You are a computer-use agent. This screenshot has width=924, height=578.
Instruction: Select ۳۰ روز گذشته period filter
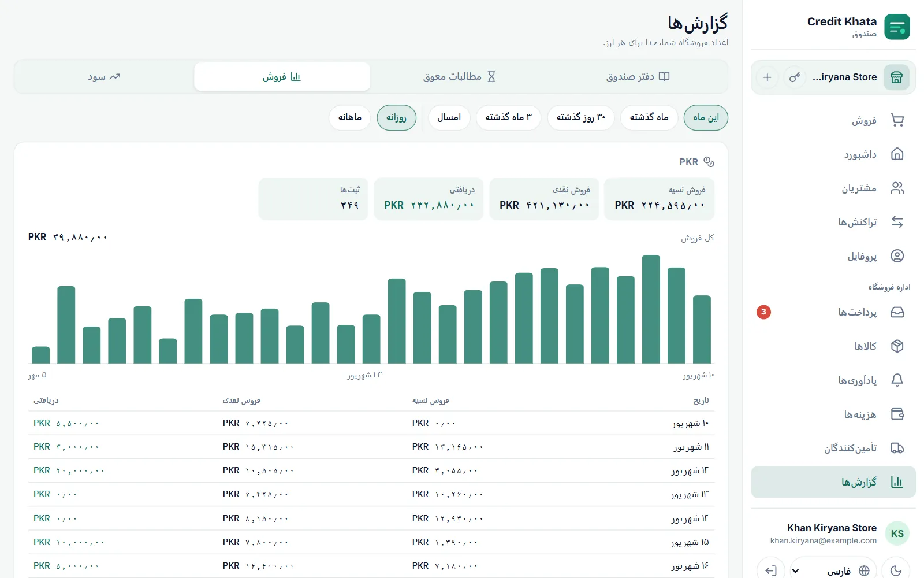click(x=581, y=117)
